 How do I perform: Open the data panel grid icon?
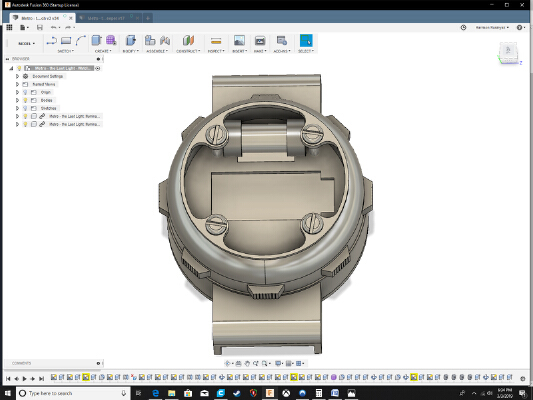tap(9, 28)
